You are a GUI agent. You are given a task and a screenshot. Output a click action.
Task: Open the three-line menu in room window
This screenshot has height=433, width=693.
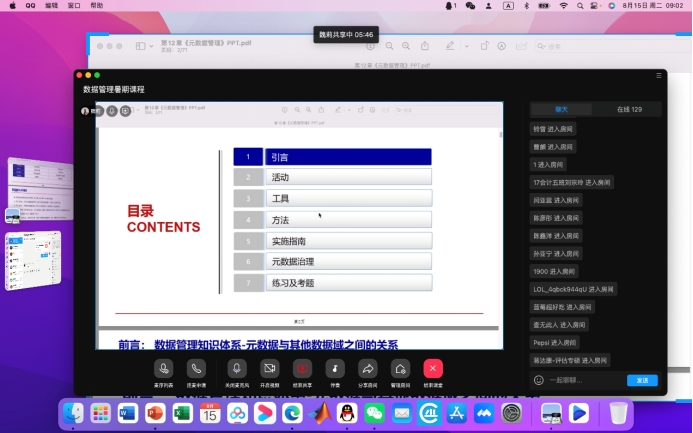tap(659, 75)
